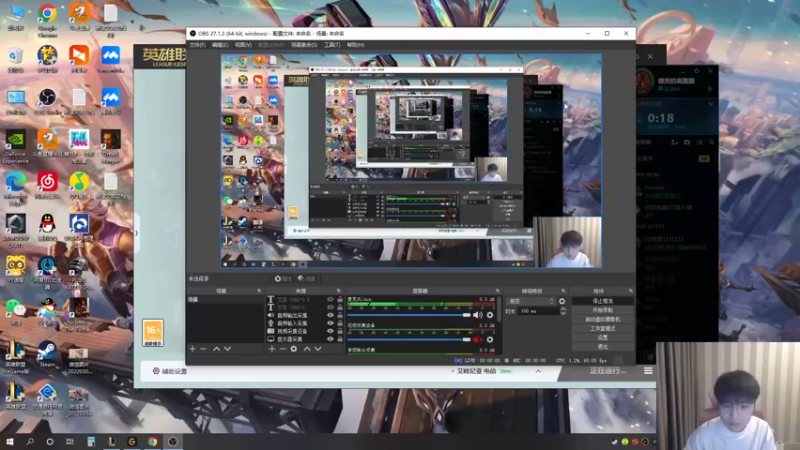Click Start Virtual Camera in controls
Screen dimensions: 800x450
pyautogui.click(x=603, y=319)
